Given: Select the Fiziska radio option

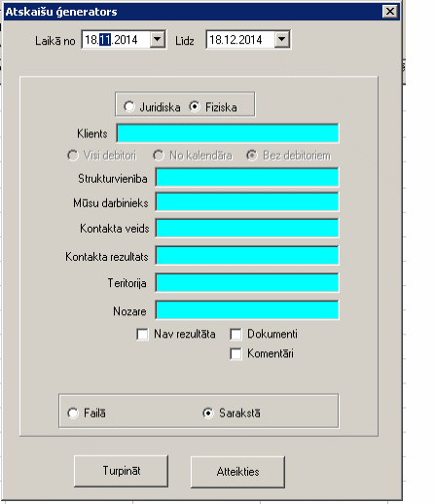Looking at the screenshot, I should (x=195, y=106).
